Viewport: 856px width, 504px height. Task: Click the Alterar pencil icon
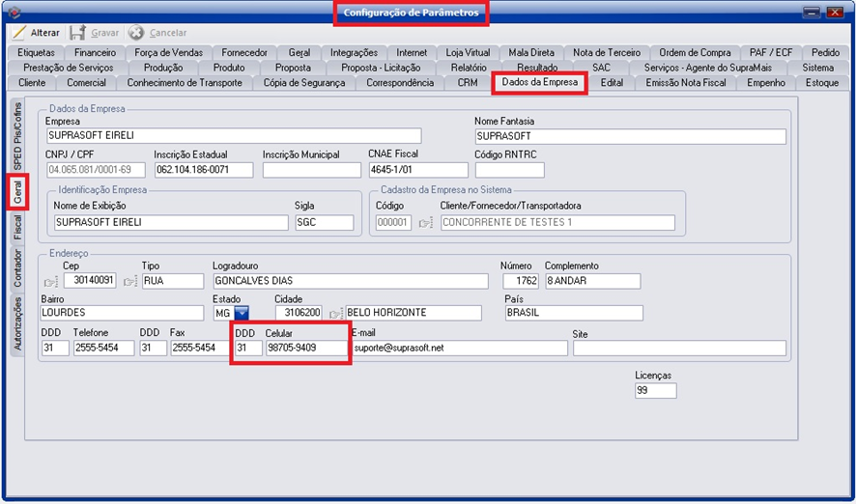18,33
